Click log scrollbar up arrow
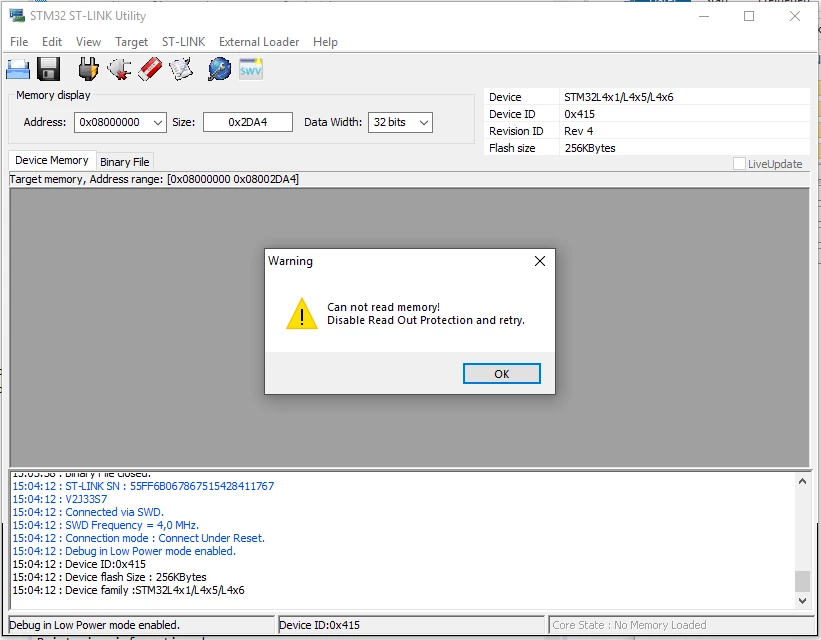The width and height of the screenshot is (821, 640). pos(802,481)
